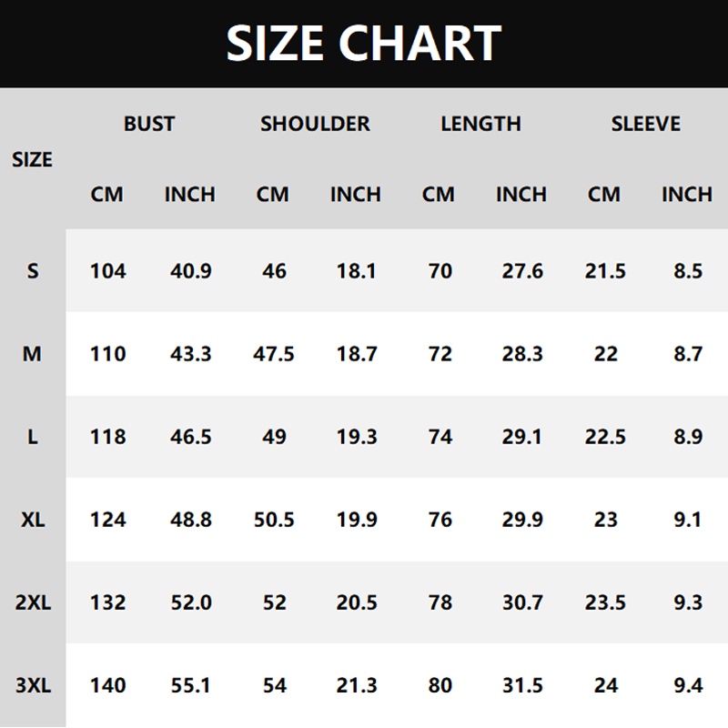Click the SIZE CHART title
Screen dimensions: 728x728
coord(363,43)
